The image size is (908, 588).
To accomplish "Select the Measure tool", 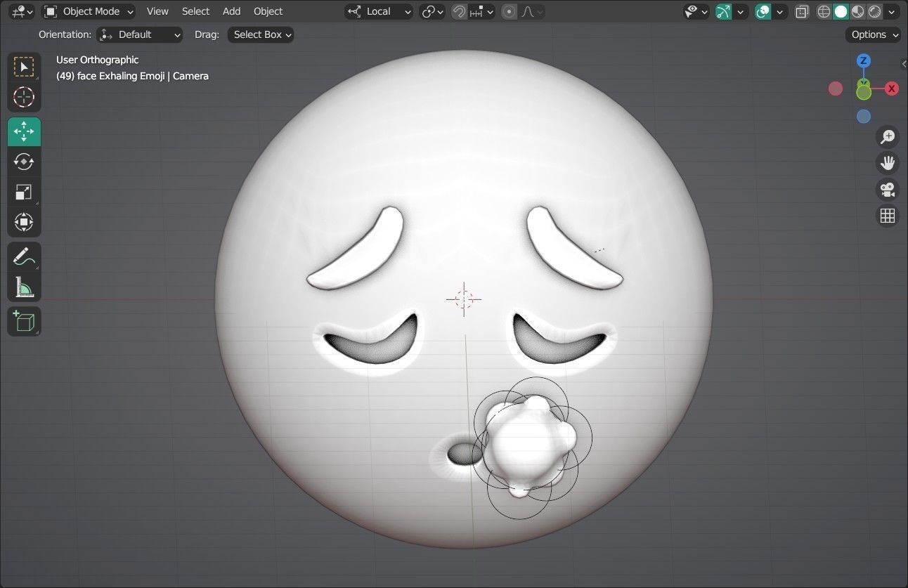I will [24, 287].
